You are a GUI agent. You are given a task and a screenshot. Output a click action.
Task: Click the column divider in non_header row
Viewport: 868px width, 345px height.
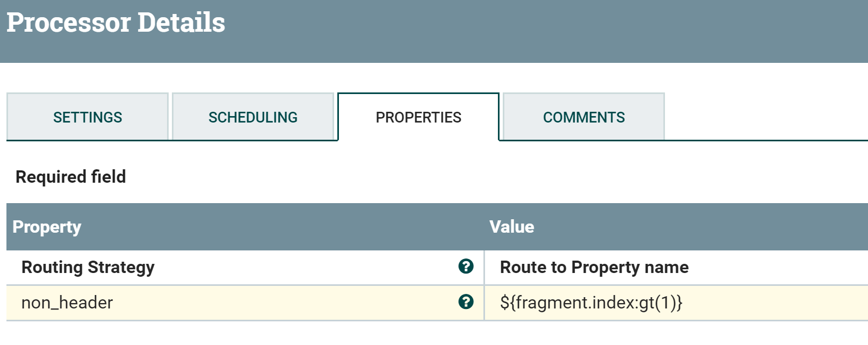point(484,303)
